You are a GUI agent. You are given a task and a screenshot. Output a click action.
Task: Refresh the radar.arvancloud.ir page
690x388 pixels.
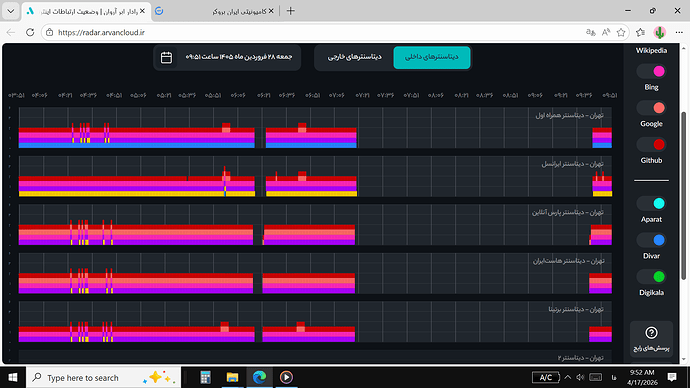[30, 32]
